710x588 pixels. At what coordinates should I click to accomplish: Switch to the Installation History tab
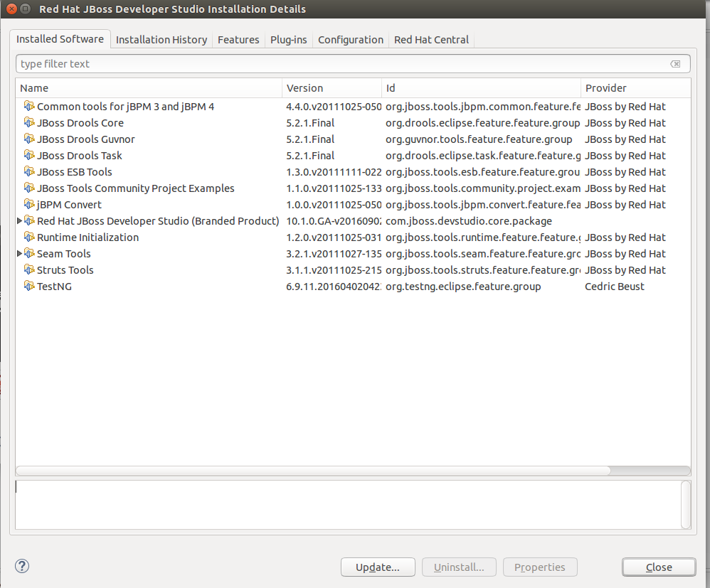coord(161,40)
